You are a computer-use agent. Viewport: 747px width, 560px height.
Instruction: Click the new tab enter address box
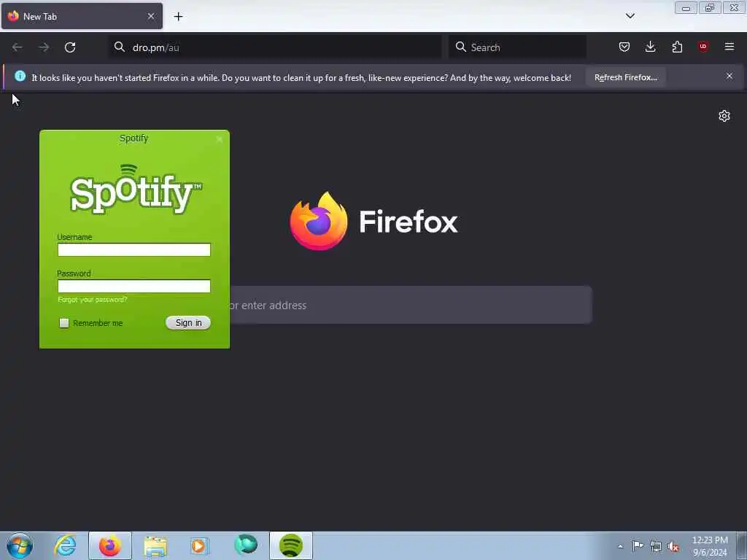(411, 305)
